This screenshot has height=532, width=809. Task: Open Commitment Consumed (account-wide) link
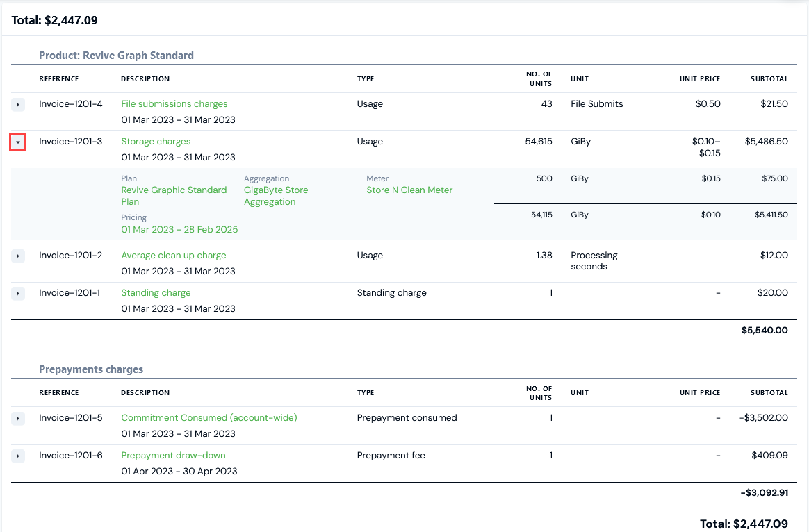(209, 417)
